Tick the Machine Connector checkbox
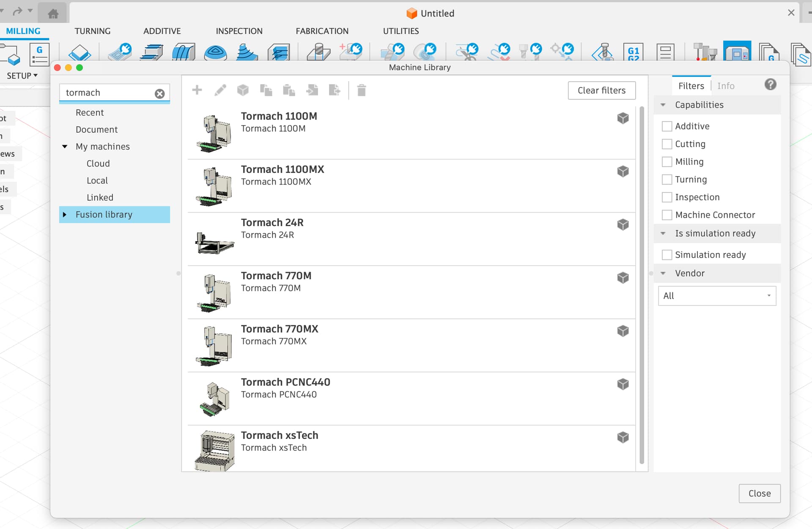Viewport: 812px width, 529px height. [667, 215]
